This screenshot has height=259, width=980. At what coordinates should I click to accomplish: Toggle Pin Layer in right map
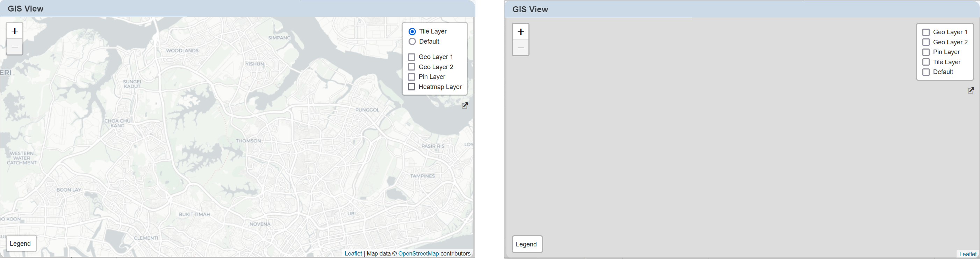point(926,52)
